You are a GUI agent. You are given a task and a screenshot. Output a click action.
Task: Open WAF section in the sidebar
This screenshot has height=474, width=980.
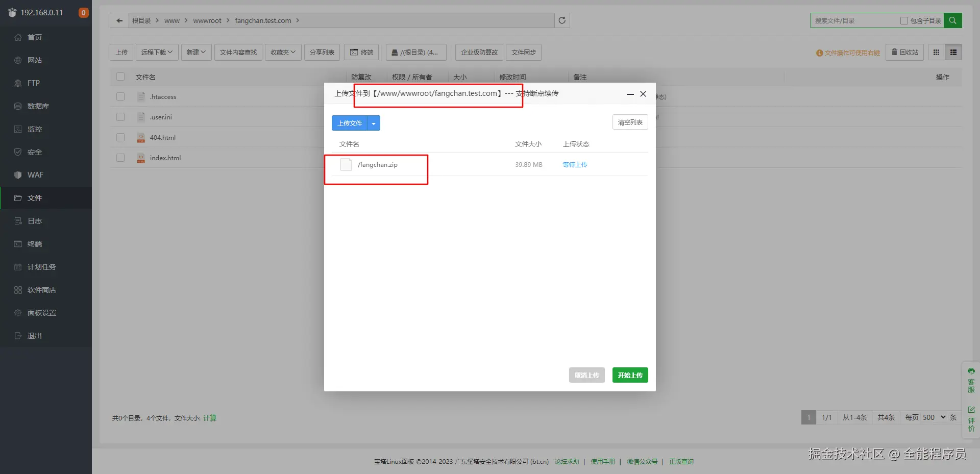pos(46,175)
